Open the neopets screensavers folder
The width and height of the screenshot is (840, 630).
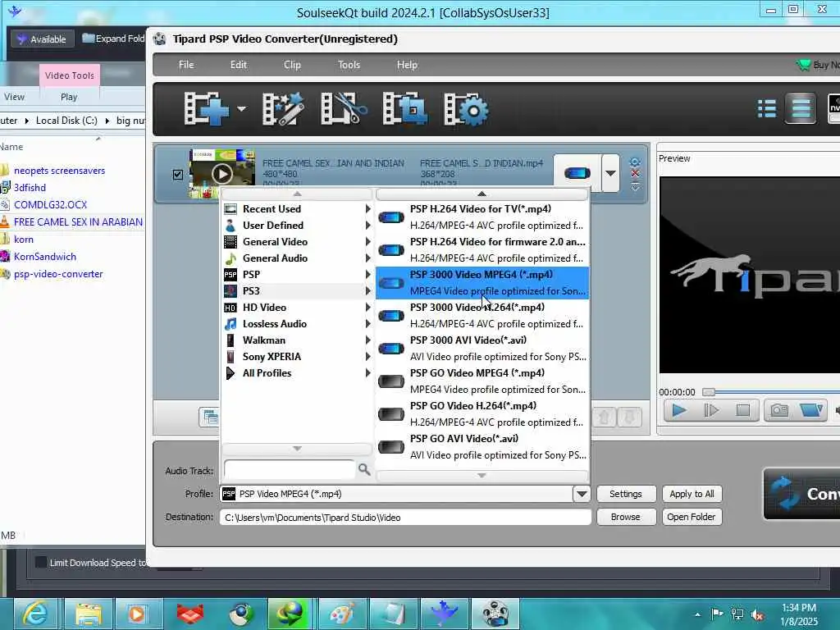pos(59,171)
